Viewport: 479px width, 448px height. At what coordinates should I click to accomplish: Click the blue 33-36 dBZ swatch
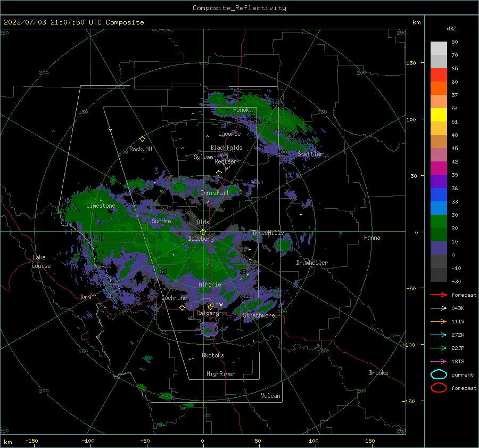(x=439, y=195)
